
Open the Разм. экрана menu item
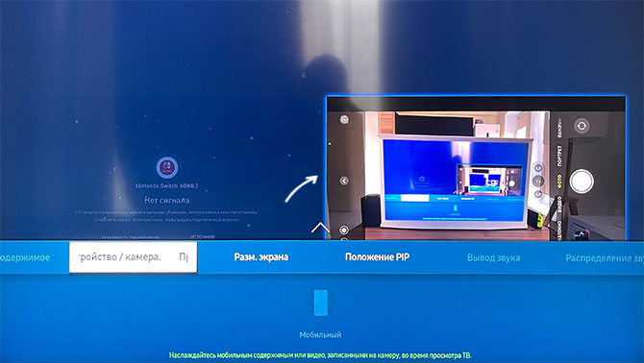tap(261, 257)
